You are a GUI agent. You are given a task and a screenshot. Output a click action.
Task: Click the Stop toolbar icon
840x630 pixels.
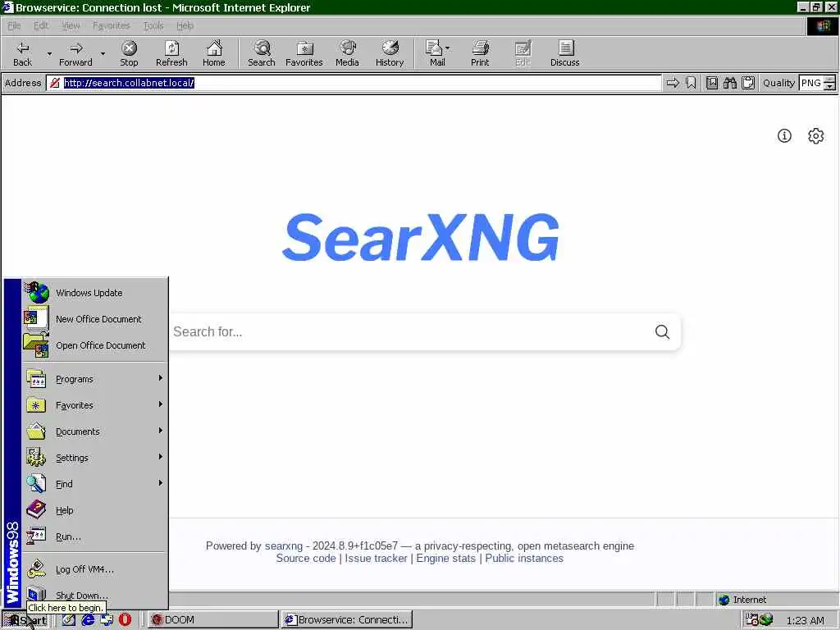click(x=129, y=53)
